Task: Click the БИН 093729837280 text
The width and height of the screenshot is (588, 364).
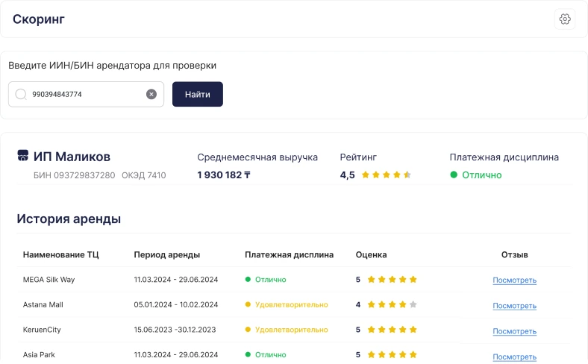Action: [75, 175]
